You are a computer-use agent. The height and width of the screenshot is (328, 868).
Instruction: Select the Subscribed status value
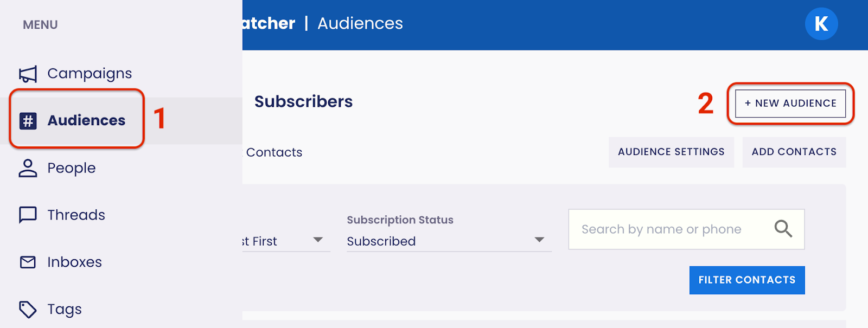coord(381,241)
